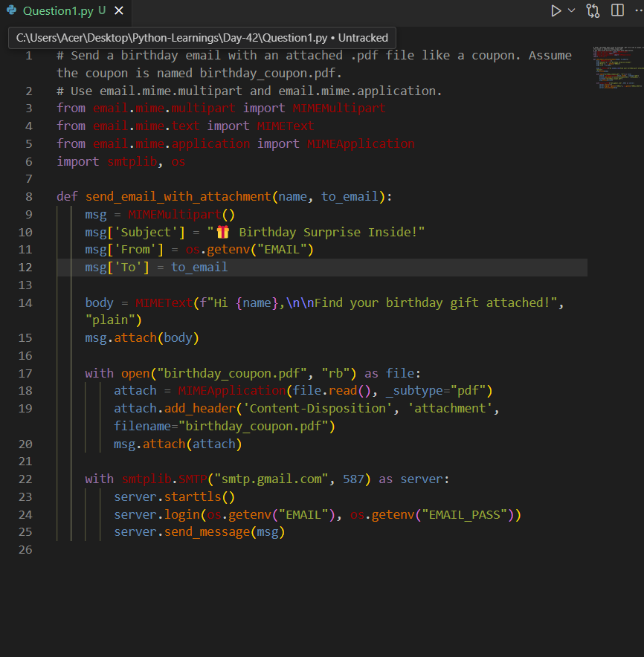Click the Python file icon on Question1.py tab
This screenshot has width=644, height=657.
pyautogui.click(x=12, y=10)
